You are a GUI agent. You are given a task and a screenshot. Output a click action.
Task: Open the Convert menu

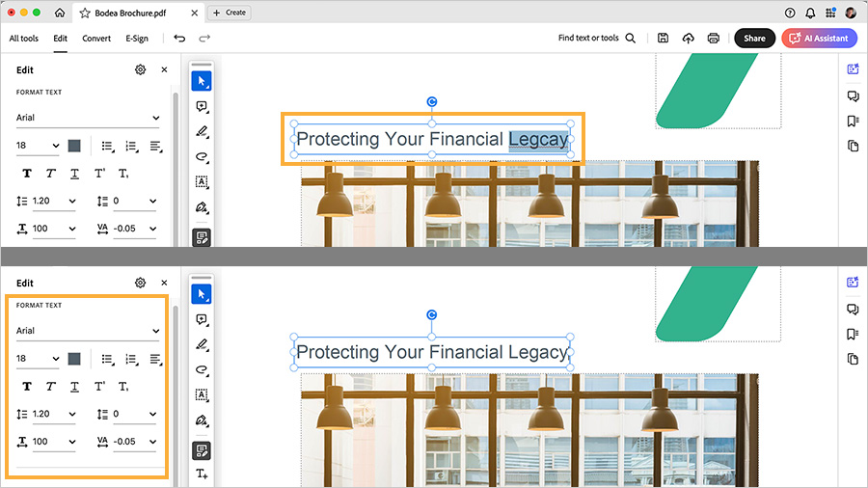tap(96, 39)
